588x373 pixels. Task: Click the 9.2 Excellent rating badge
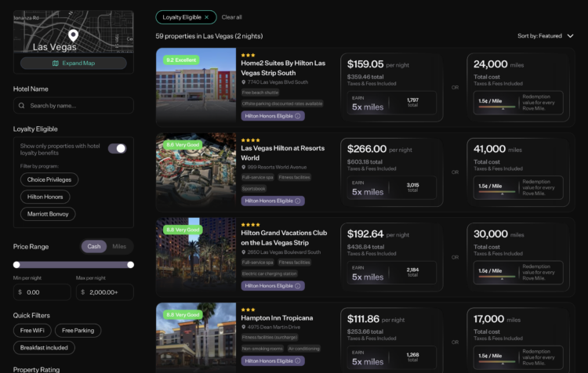coord(181,60)
